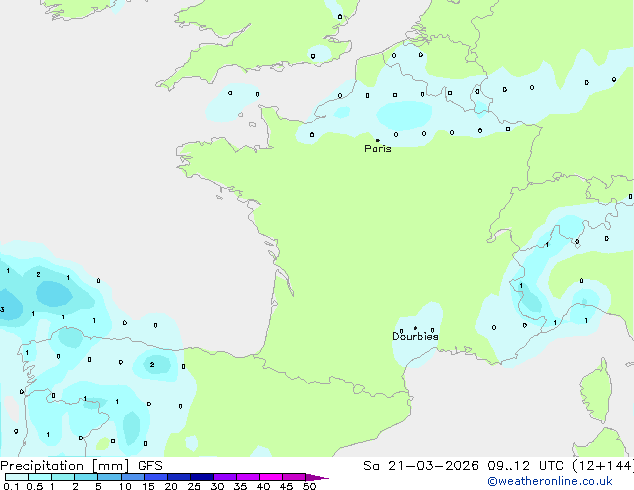Click the 'Precipitation [mm] GFS' title
Viewport: 634px width, 490px height.
[81, 466]
